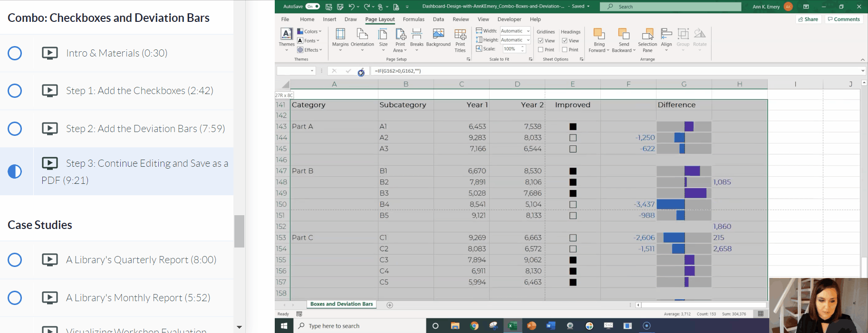Click Bring Forward in Arrange group
The height and width of the screenshot is (333, 868).
pos(599,40)
